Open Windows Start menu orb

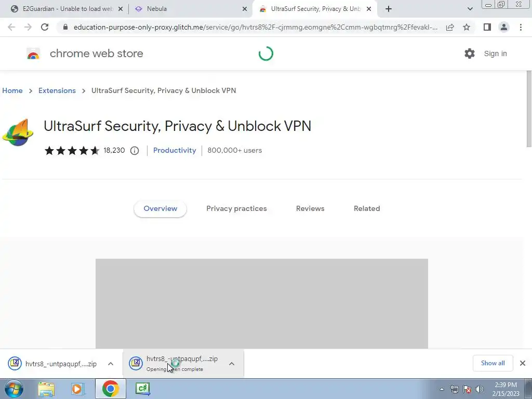[14, 389]
